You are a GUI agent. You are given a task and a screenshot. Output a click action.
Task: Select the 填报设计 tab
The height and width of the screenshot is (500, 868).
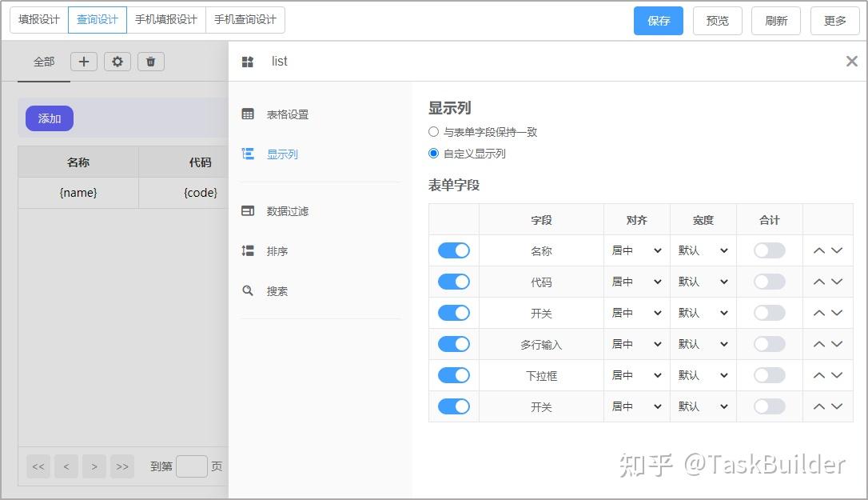click(x=38, y=20)
